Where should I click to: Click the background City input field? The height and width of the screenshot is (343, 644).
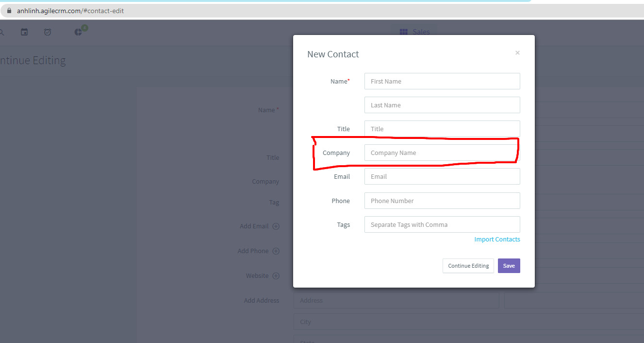(x=469, y=322)
